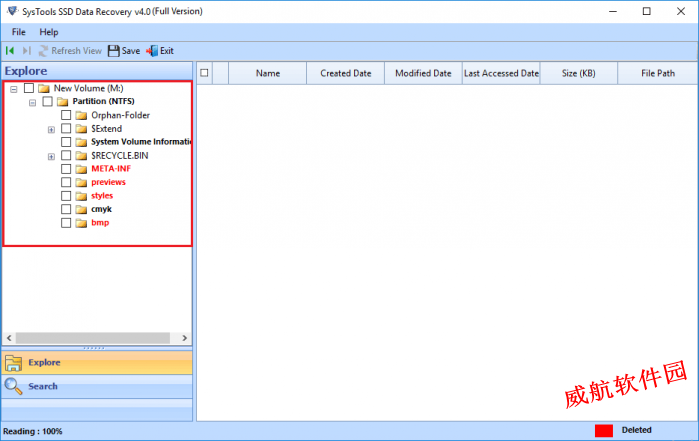This screenshot has width=699, height=441.
Task: Click the Save button label
Action: click(x=131, y=51)
